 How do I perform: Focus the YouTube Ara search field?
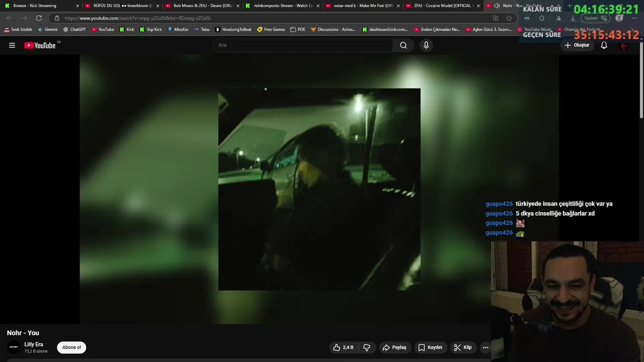tap(303, 45)
